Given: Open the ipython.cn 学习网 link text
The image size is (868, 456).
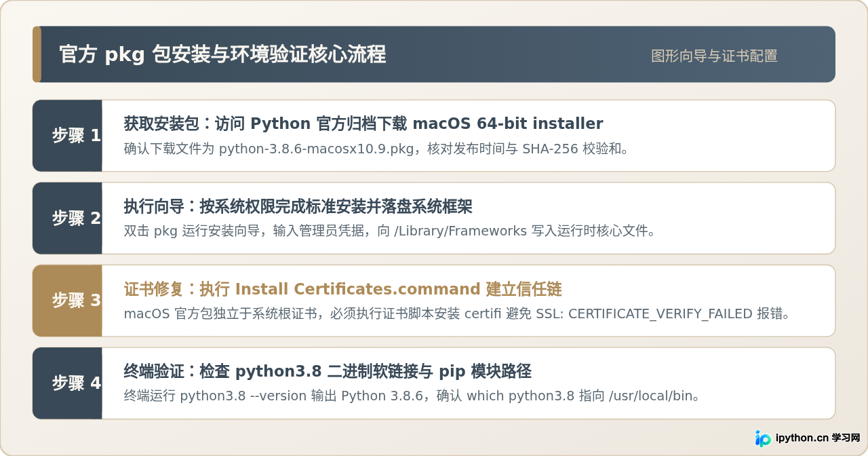Looking at the screenshot, I should (818, 438).
